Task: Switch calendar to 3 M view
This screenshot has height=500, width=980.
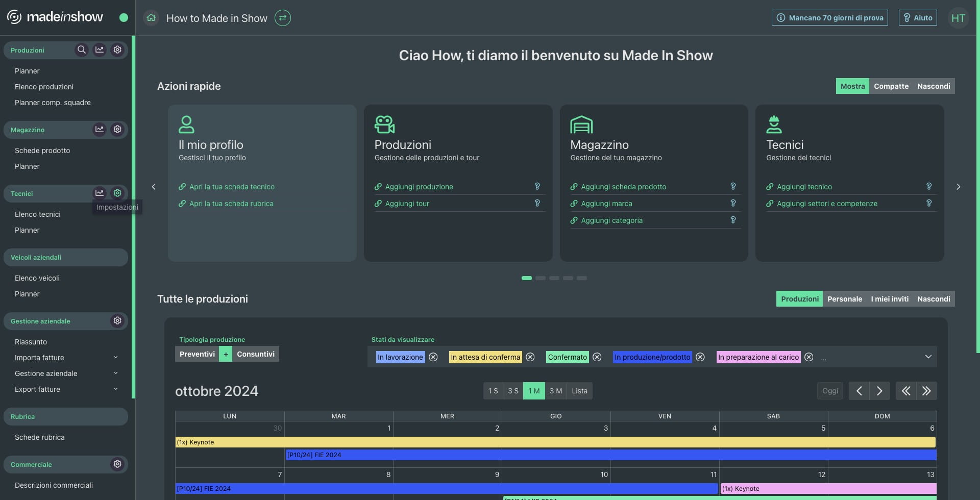Action: (556, 391)
